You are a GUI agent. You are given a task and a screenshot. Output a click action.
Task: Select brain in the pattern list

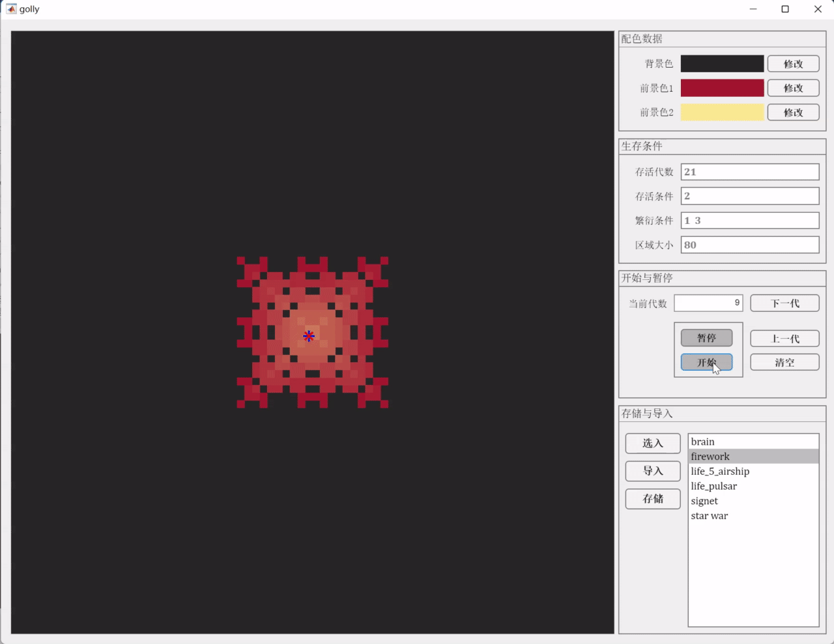(753, 441)
